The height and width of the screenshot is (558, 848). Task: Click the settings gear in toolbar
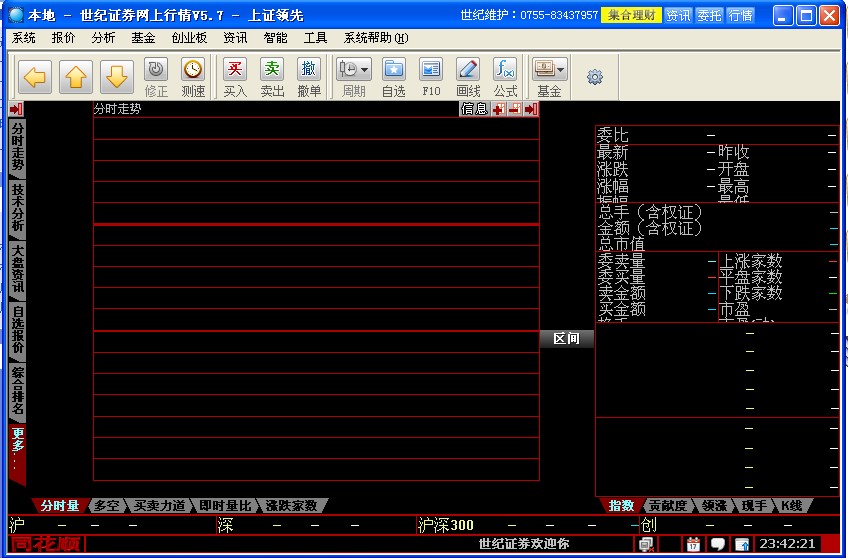(595, 77)
